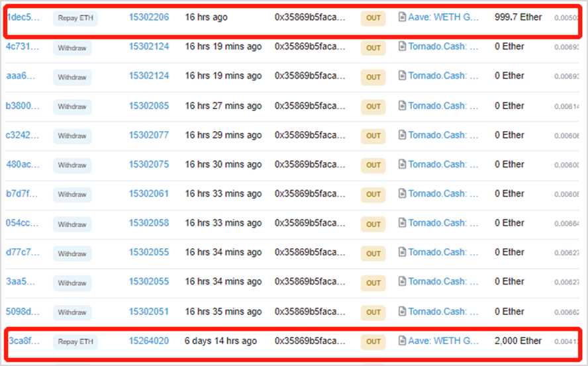Viewport: 588px width, 366px height.
Task: Click Repay ETH badge in block 15302206 row
Action: [75, 19]
